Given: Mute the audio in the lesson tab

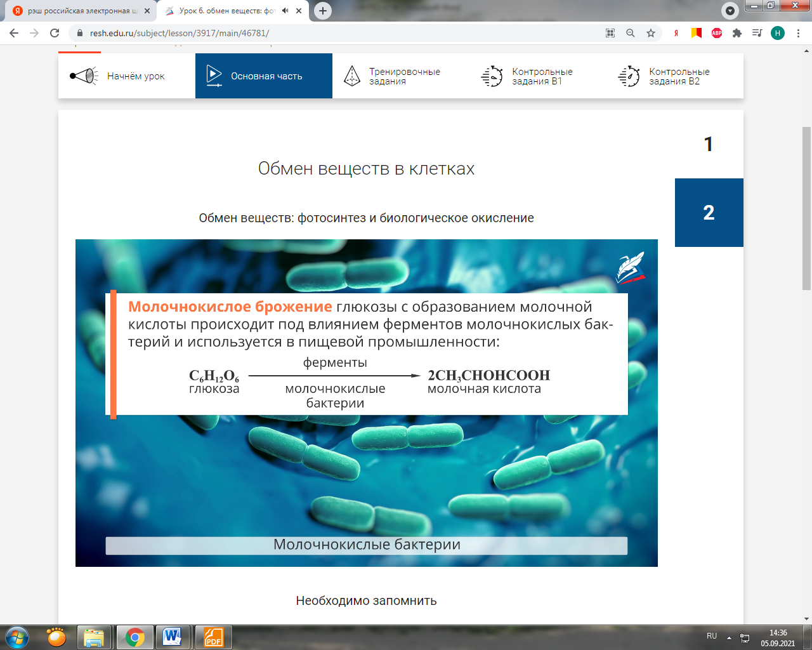Looking at the screenshot, I should [x=285, y=11].
